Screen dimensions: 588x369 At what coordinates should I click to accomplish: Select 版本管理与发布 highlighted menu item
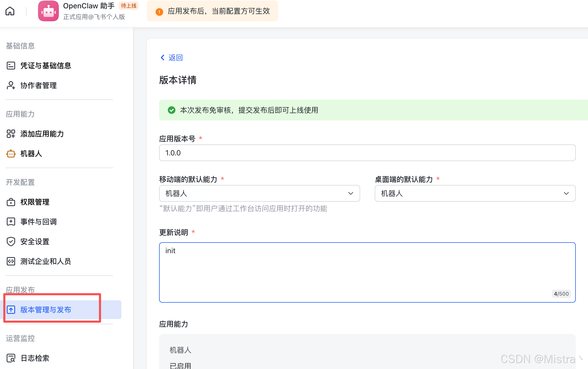pos(46,310)
